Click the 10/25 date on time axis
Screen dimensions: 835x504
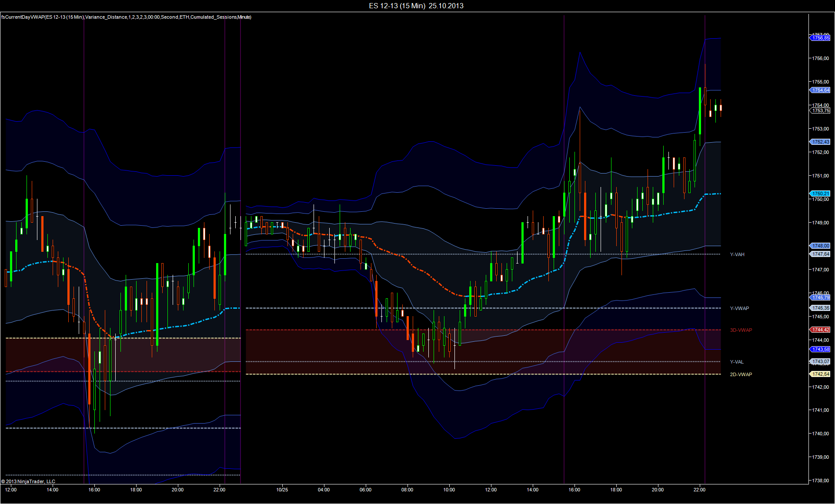(282, 490)
